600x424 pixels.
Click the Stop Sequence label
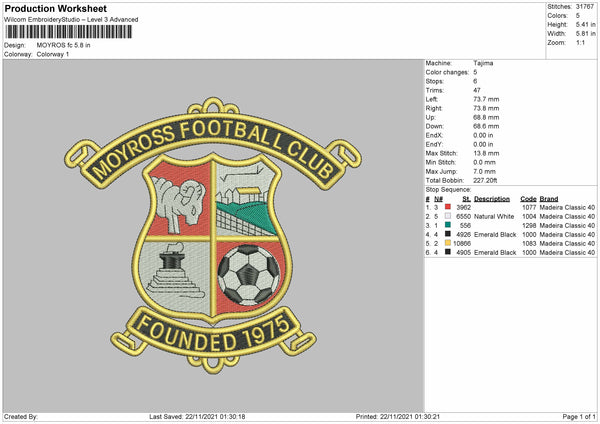pyautogui.click(x=448, y=190)
